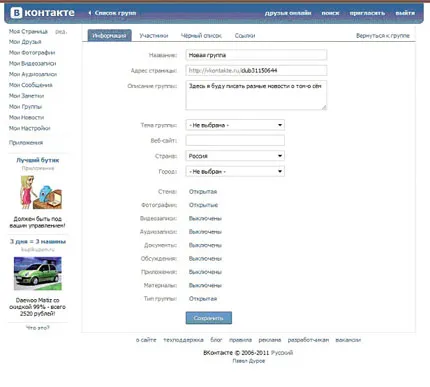Click the Что это? ad info link
The height and width of the screenshot is (387, 430).
click(x=38, y=328)
